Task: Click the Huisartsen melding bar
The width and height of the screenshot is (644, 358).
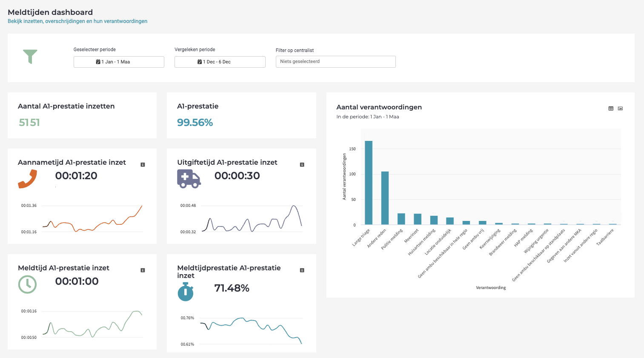Action: tap(434, 220)
